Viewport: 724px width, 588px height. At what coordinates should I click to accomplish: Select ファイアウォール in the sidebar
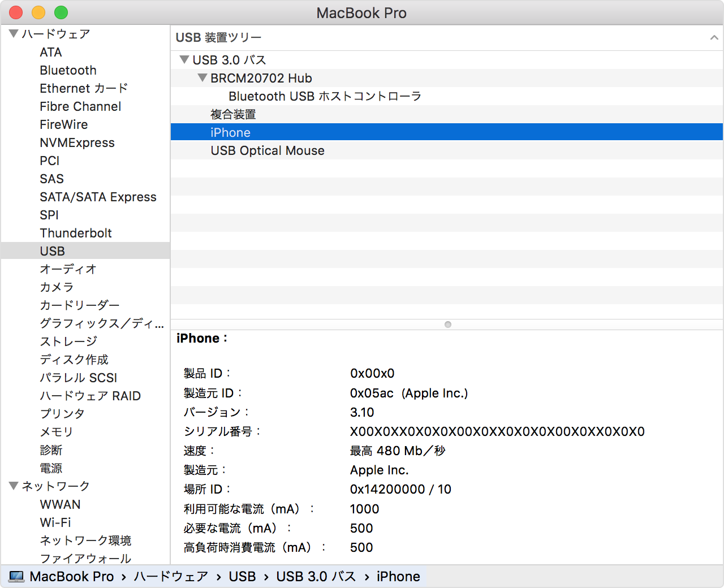(x=85, y=559)
